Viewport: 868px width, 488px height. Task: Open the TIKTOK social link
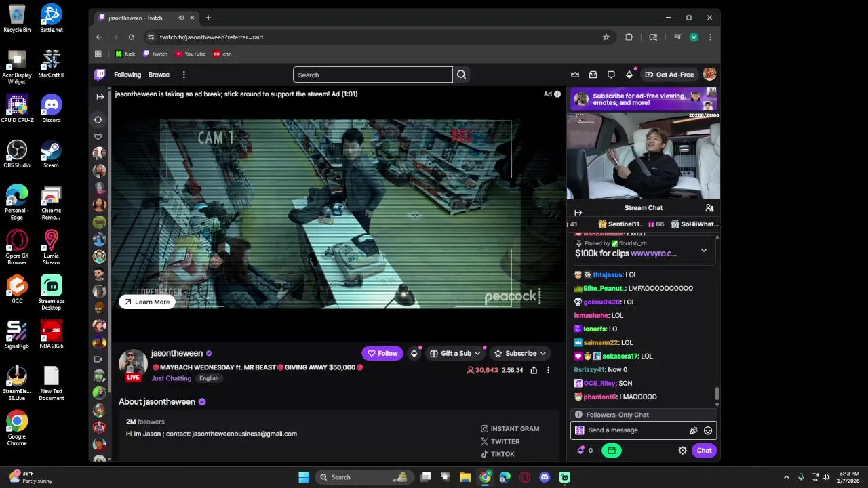(498, 454)
